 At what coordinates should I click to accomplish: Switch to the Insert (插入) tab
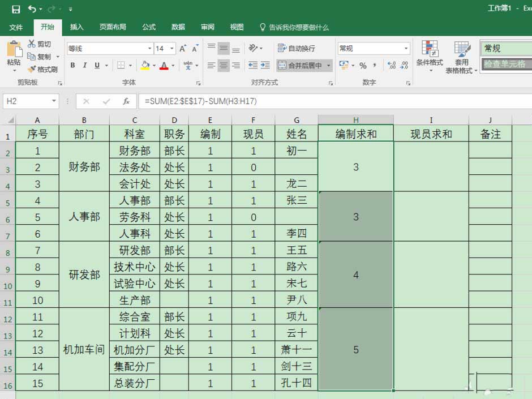(x=76, y=27)
